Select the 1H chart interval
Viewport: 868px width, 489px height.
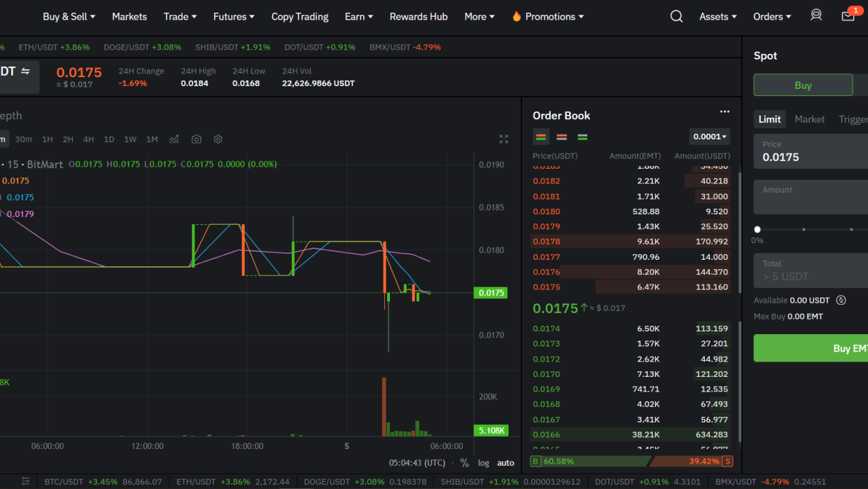pos(47,139)
